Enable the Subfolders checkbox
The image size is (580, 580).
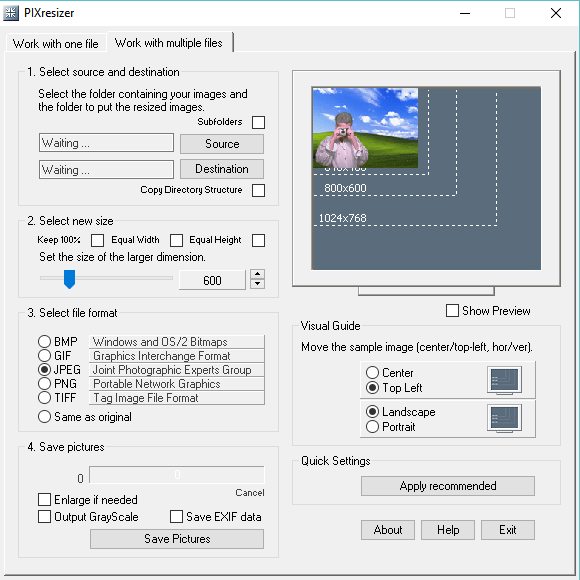258,122
